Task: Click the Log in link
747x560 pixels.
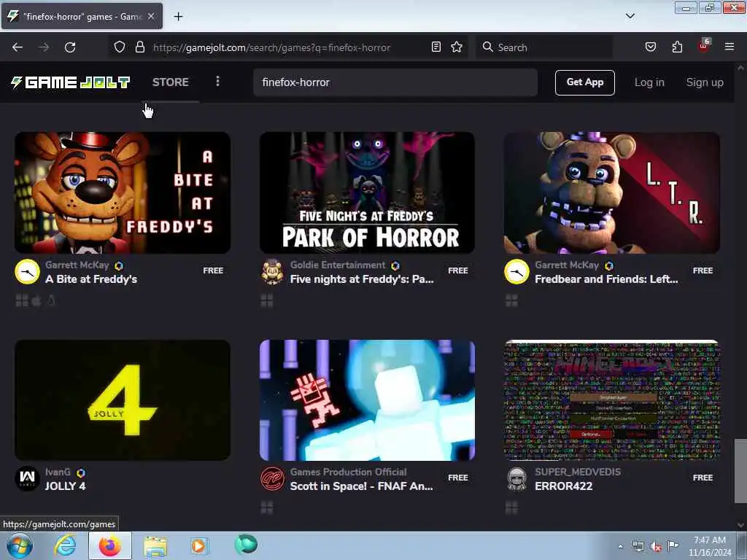Action: click(x=649, y=82)
